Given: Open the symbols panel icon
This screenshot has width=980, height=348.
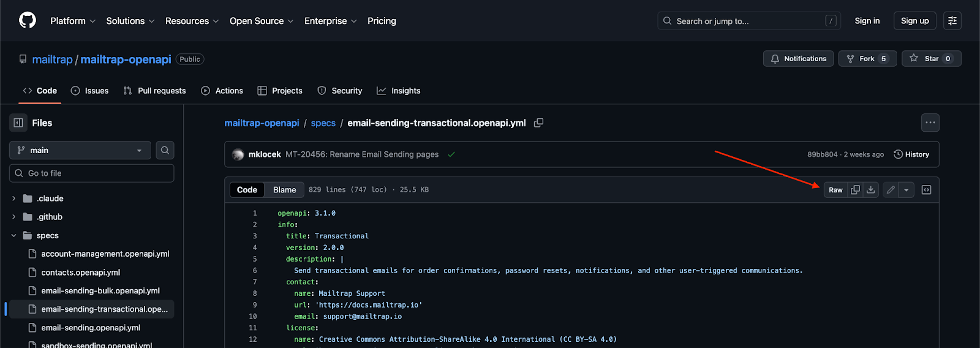Looking at the screenshot, I should tap(926, 190).
